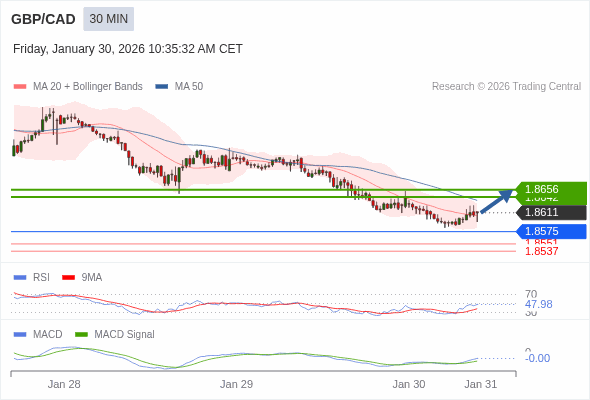Image resolution: width=590 pixels, height=400 pixels.
Task: Click the MACD legend label
Action: [x=48, y=335]
